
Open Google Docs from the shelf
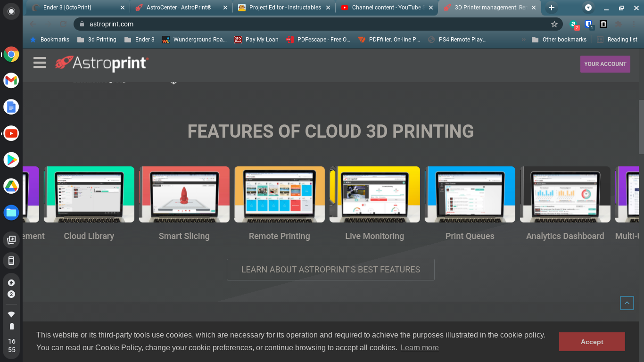[11, 107]
